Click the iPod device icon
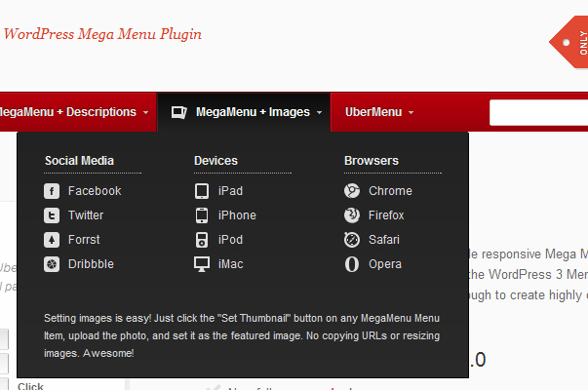This screenshot has width=588, height=390. click(202, 240)
